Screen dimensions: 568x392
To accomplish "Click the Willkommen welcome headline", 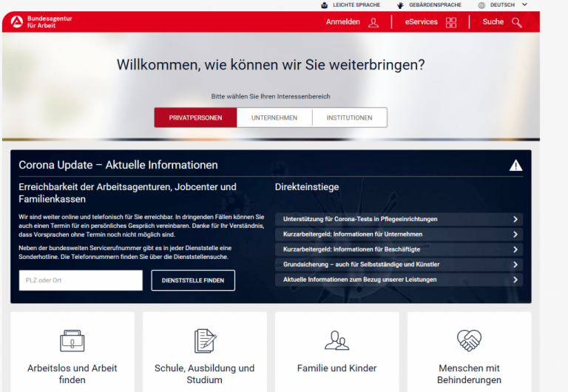I will (271, 65).
